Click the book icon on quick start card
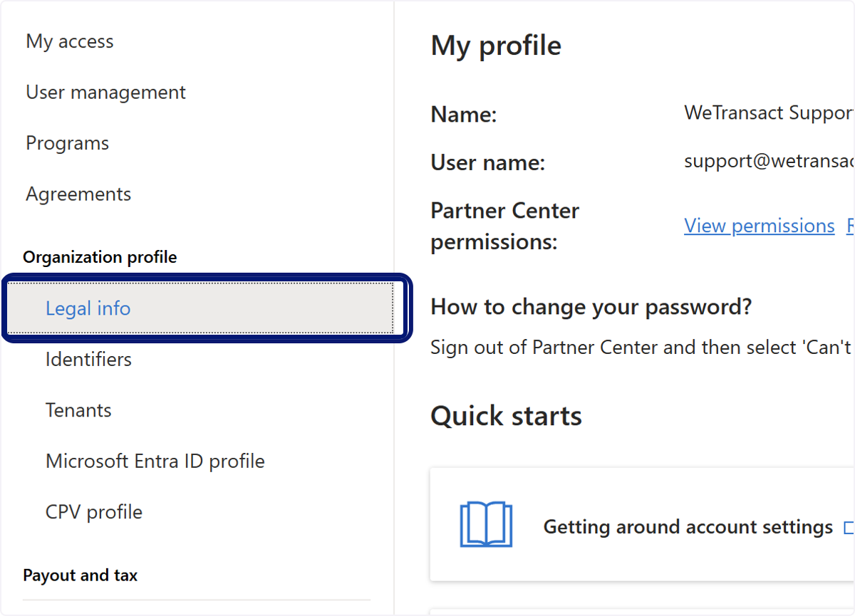 [486, 524]
